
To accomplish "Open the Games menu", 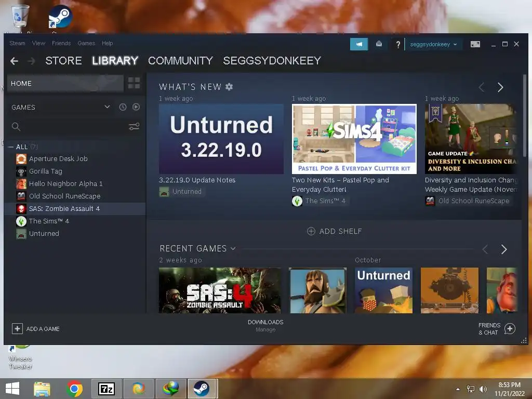I will pyautogui.click(x=86, y=43).
